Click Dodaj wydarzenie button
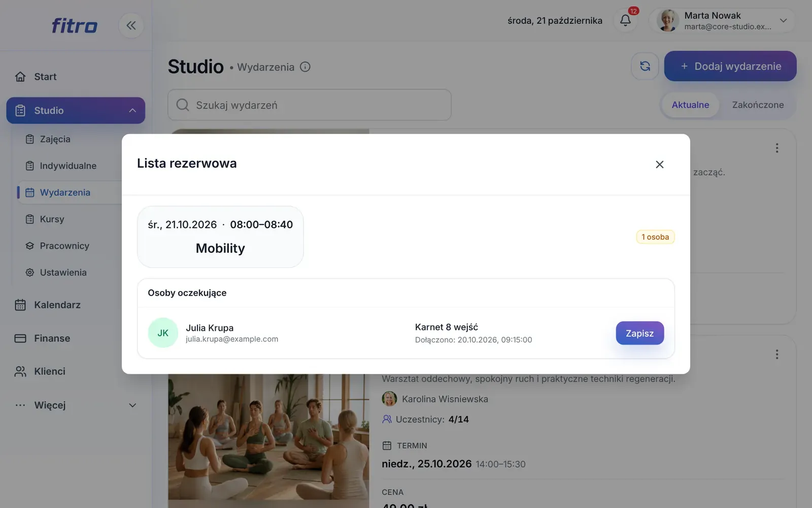This screenshot has height=508, width=812. pos(730,66)
